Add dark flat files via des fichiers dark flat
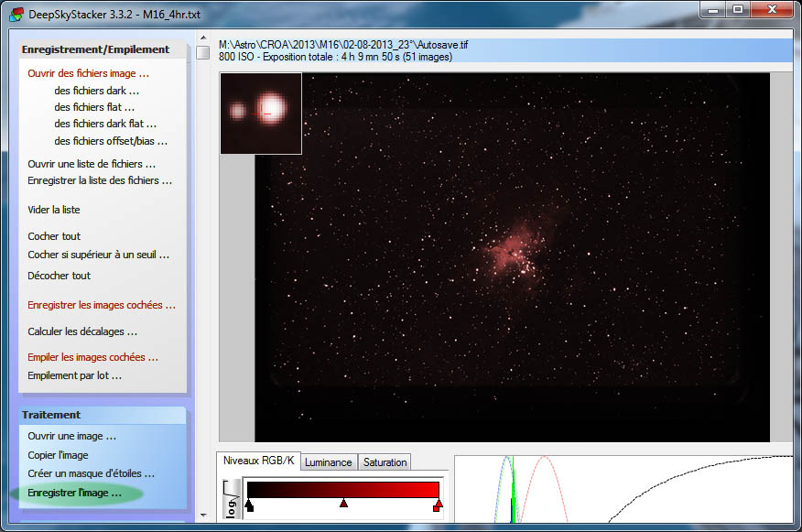 click(105, 124)
